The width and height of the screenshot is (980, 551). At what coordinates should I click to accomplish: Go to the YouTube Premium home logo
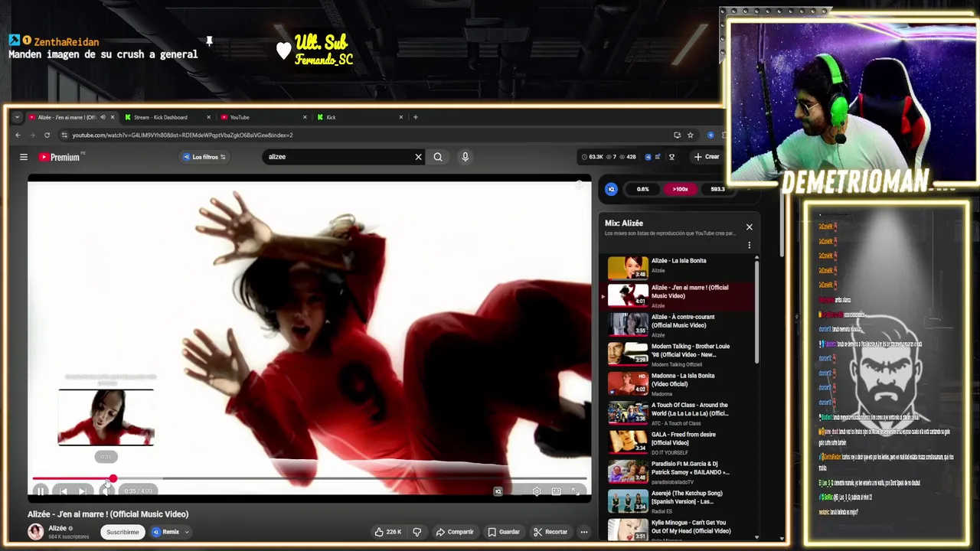61,157
